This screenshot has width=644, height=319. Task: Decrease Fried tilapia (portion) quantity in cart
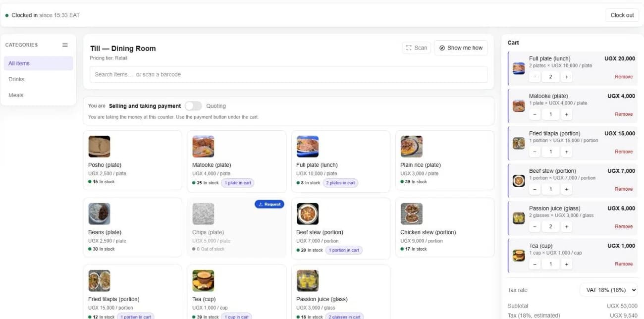pyautogui.click(x=535, y=152)
